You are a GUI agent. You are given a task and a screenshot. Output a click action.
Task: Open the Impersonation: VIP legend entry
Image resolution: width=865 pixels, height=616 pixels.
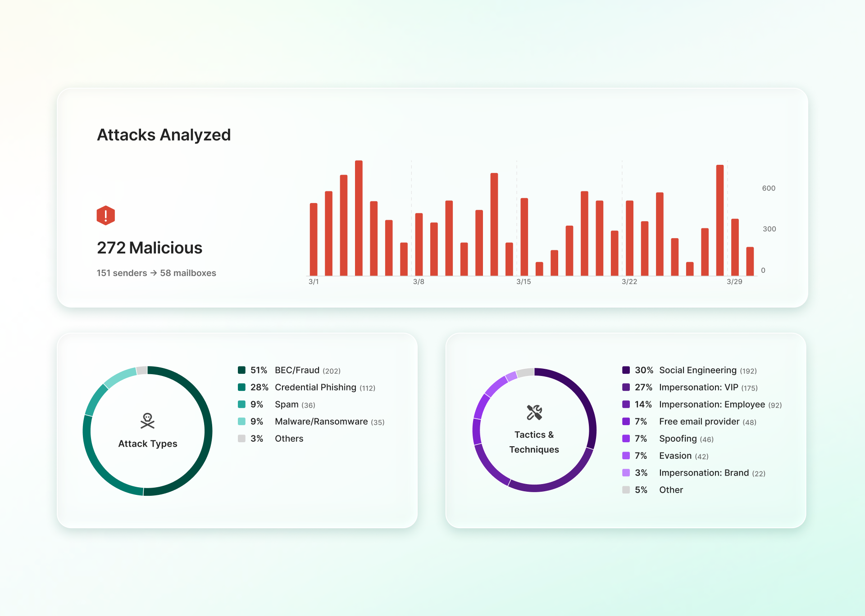point(698,387)
